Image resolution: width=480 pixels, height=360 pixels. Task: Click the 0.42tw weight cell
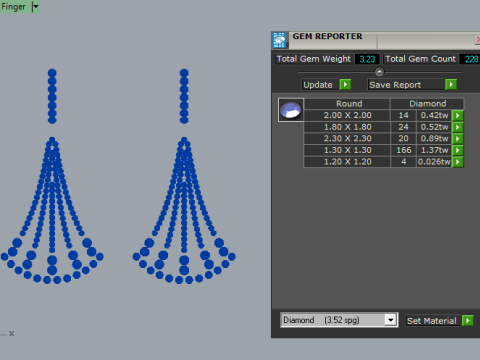[x=434, y=115]
